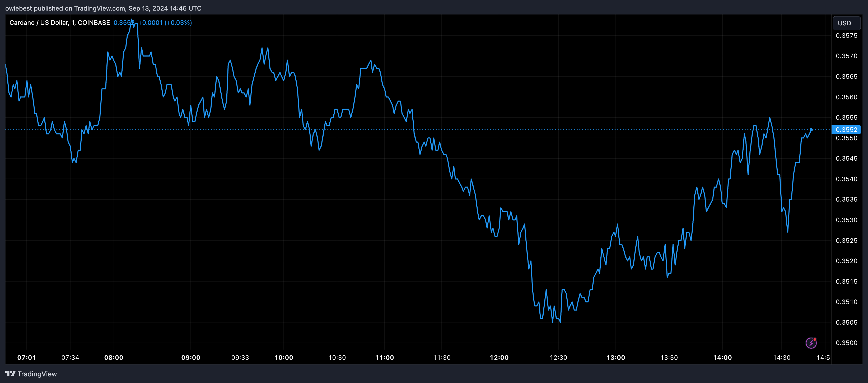The width and height of the screenshot is (868, 383).
Task: Click the 0.3565 price axis label
Action: pyautogui.click(x=846, y=76)
